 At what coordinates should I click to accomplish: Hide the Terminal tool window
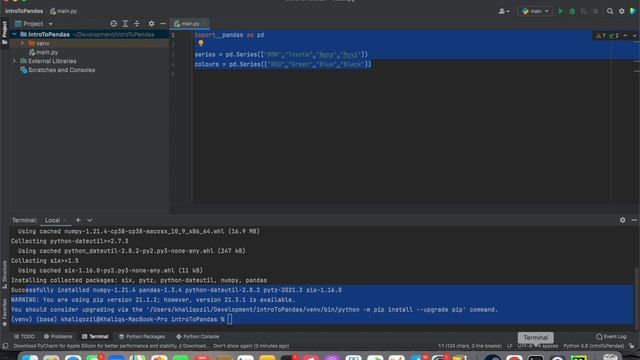click(x=634, y=220)
